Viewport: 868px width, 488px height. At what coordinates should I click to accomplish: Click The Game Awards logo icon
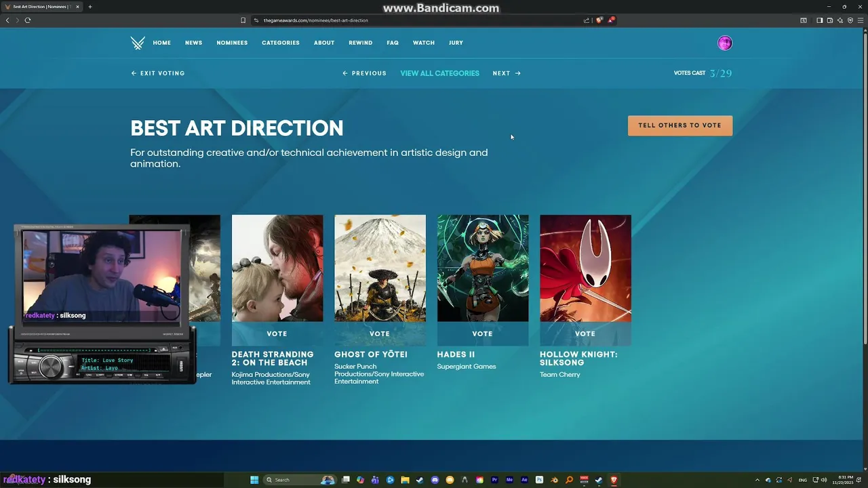138,43
